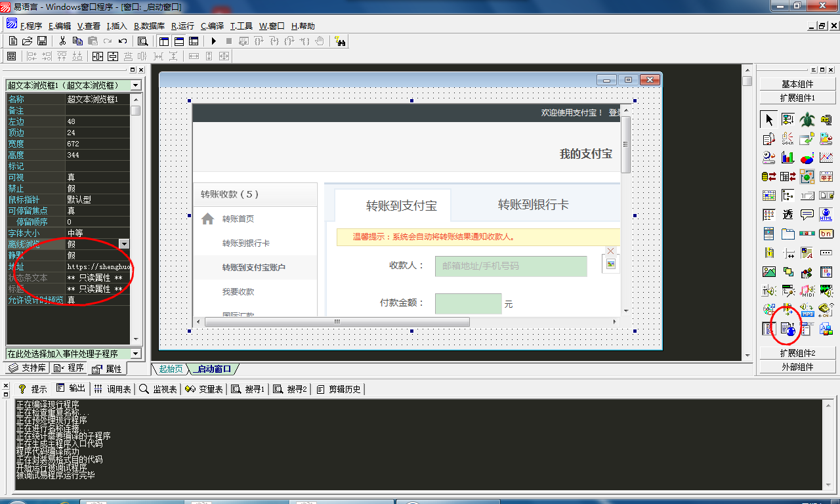
Task: Select the bar chart component icon
Action: (787, 157)
